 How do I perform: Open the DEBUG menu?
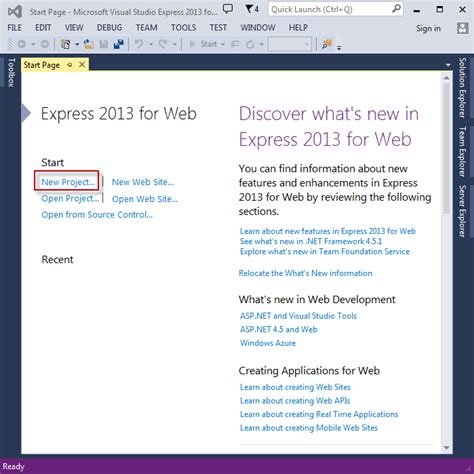click(x=109, y=28)
